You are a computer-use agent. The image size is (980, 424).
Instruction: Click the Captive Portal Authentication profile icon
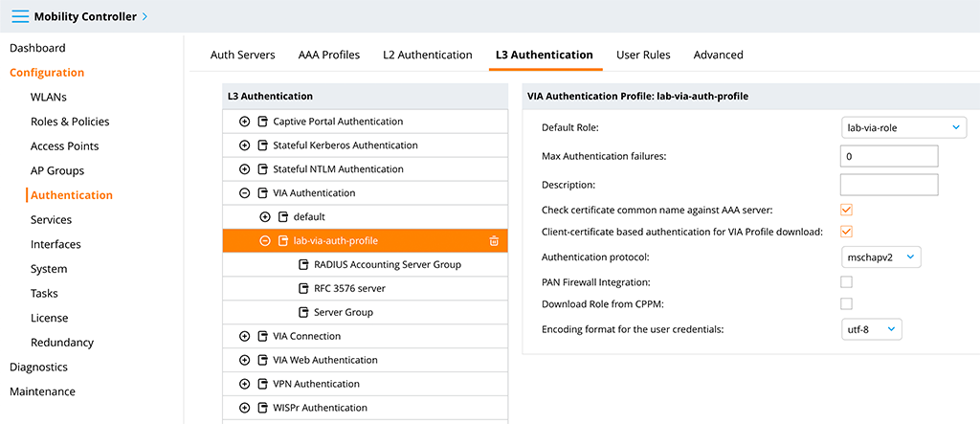click(x=262, y=122)
